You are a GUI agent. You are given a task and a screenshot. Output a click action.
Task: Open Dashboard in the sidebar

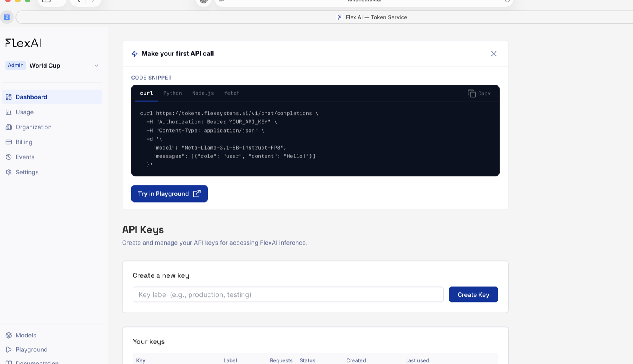[52, 97]
